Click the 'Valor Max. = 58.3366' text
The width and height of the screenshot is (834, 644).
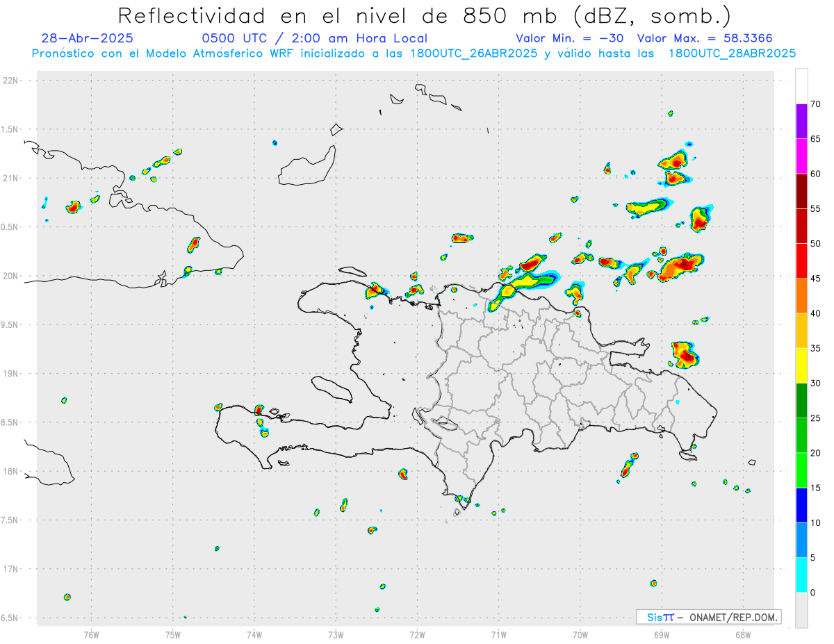coord(705,38)
